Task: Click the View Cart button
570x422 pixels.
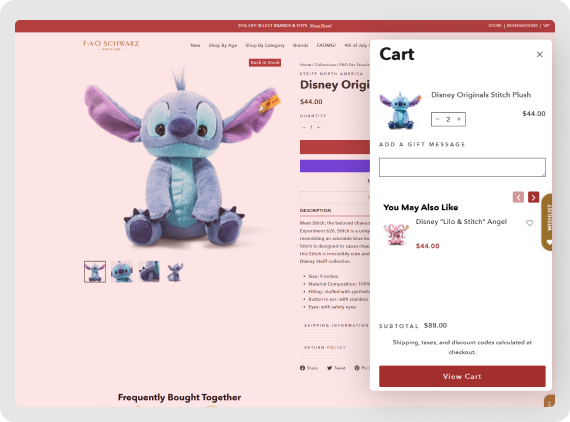Action: tap(462, 376)
